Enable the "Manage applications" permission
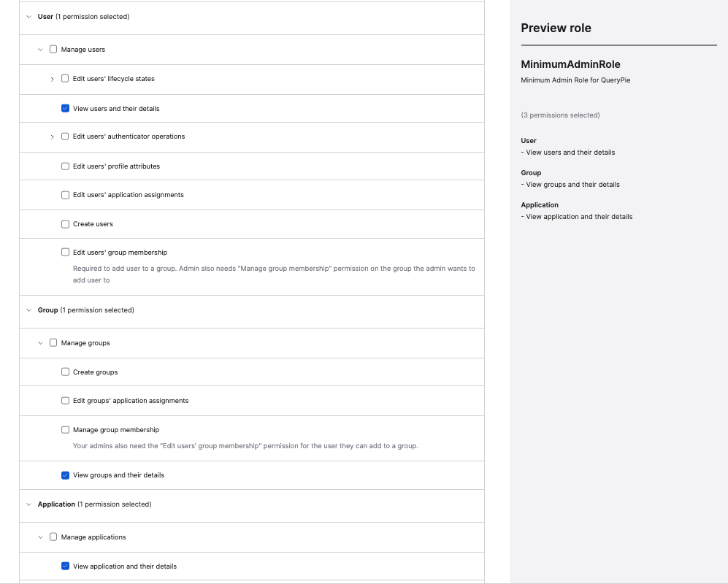The image size is (728, 584). click(x=53, y=537)
